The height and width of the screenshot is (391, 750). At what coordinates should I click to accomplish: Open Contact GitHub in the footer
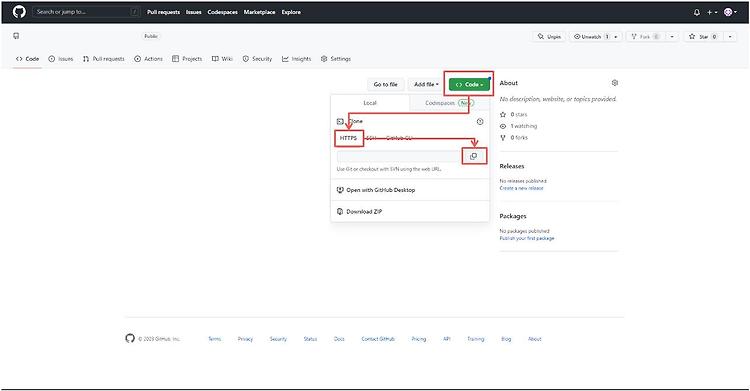[378, 339]
